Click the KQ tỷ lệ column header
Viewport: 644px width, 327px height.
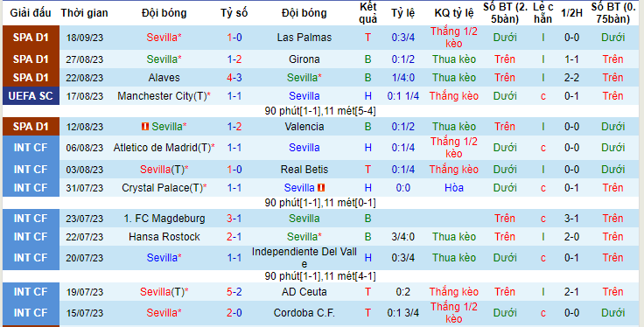point(454,13)
